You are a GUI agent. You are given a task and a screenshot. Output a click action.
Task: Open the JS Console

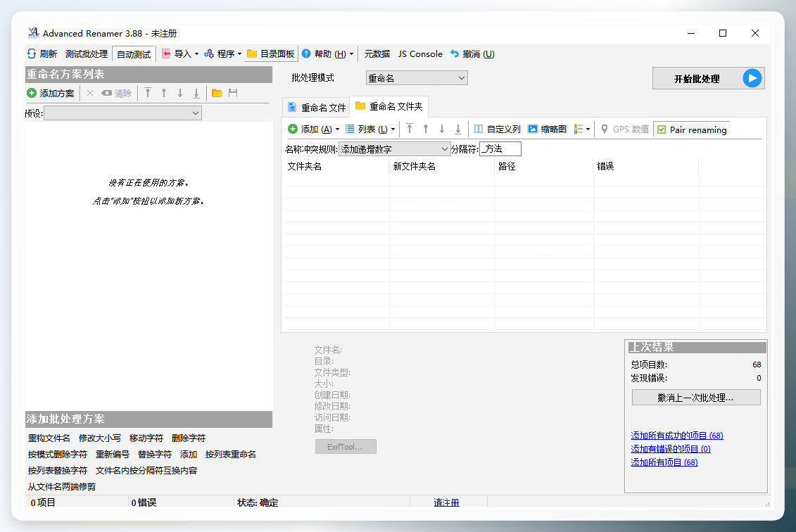coord(420,53)
